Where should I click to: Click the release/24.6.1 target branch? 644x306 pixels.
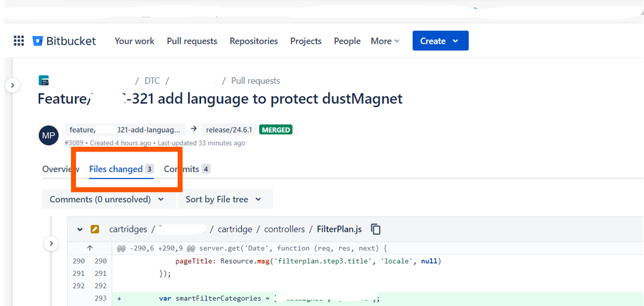click(229, 130)
